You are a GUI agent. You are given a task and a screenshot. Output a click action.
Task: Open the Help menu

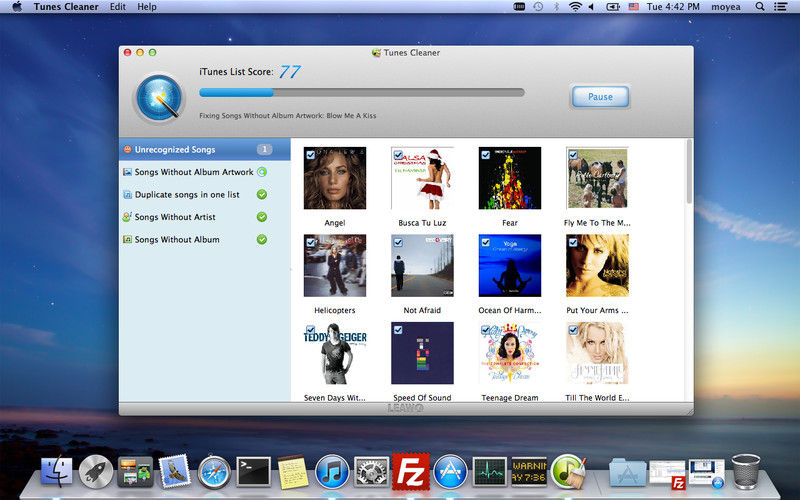147,7
